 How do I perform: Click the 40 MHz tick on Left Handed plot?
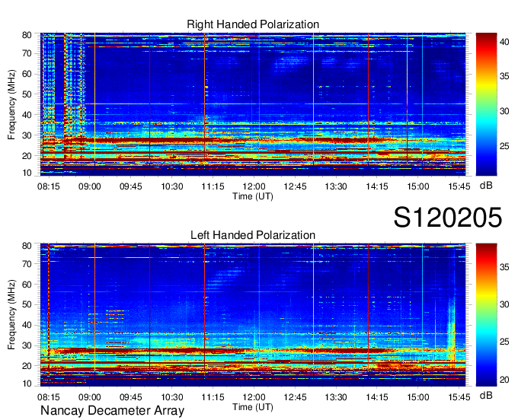27,326
